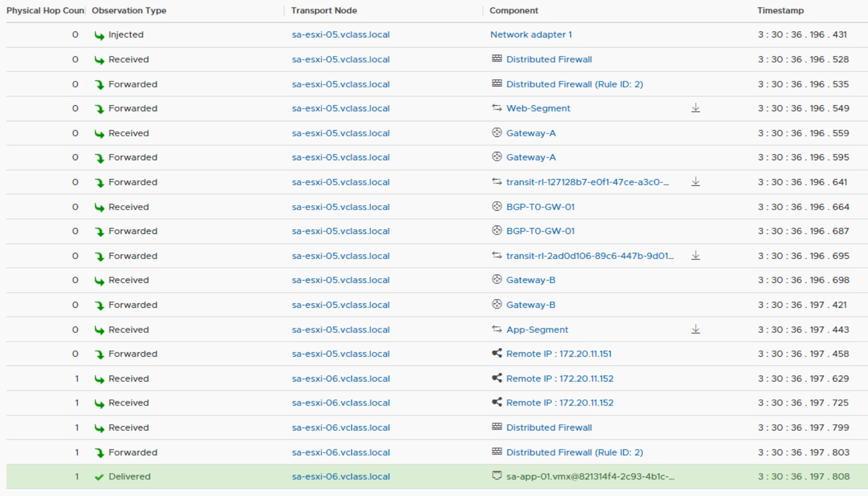868x496 pixels.
Task: Sort by Observation Type column header
Action: tap(129, 10)
